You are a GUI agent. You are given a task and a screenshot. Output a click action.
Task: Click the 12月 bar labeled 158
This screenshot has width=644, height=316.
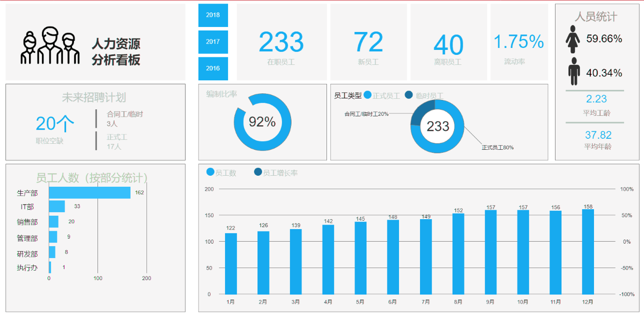(x=588, y=252)
